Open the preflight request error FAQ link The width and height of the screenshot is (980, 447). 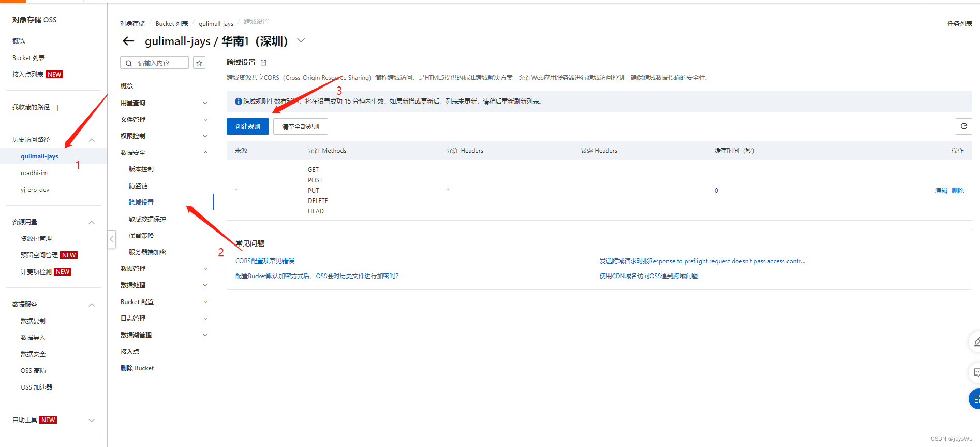click(x=702, y=261)
